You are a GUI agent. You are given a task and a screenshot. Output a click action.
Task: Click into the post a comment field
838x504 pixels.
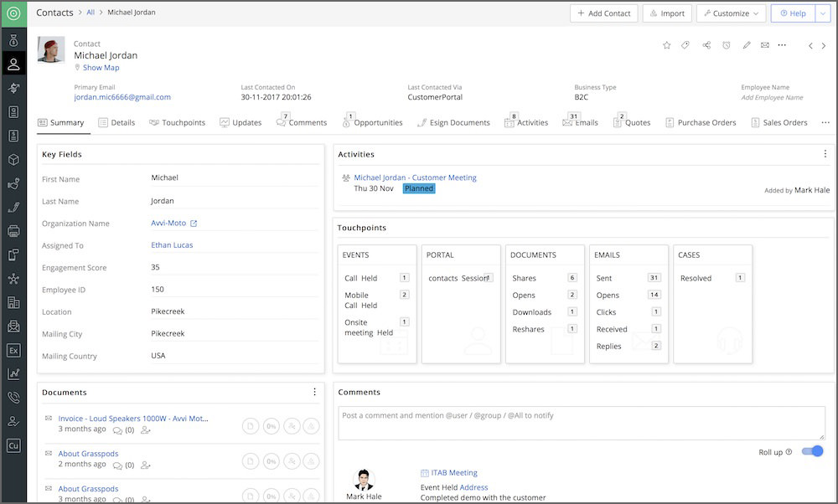coord(581,423)
